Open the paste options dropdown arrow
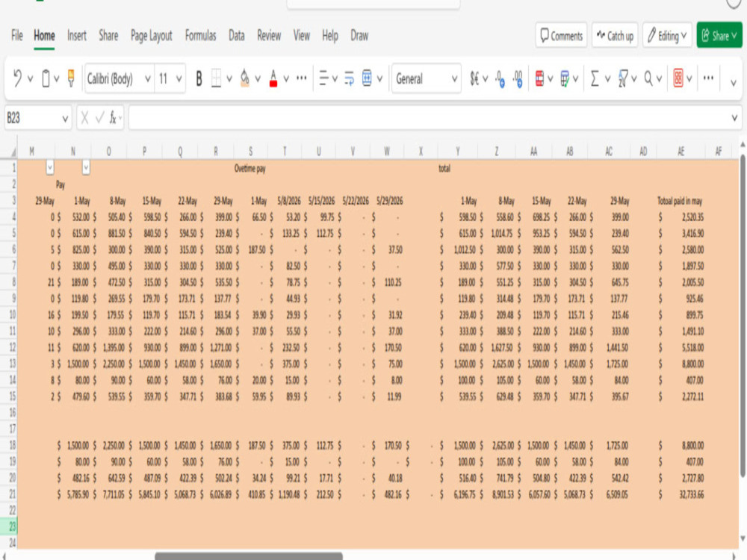The height and width of the screenshot is (560, 747). (x=56, y=78)
